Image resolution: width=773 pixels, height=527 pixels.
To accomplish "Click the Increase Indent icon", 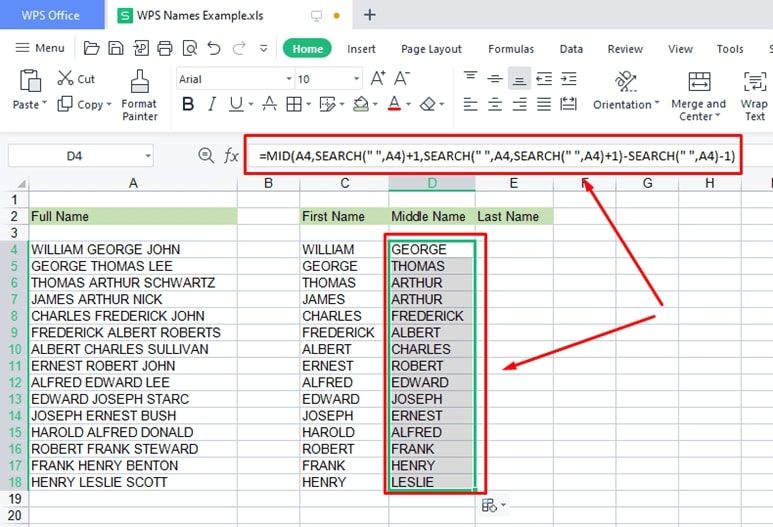I will (x=568, y=78).
